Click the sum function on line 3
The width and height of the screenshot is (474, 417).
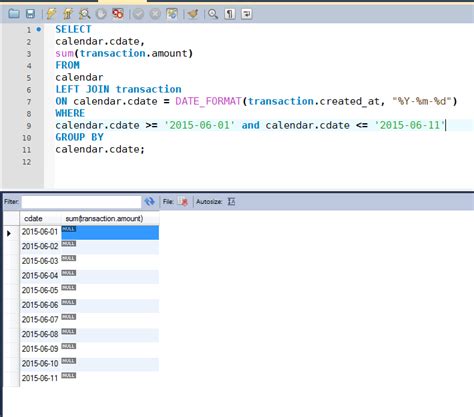pos(65,53)
